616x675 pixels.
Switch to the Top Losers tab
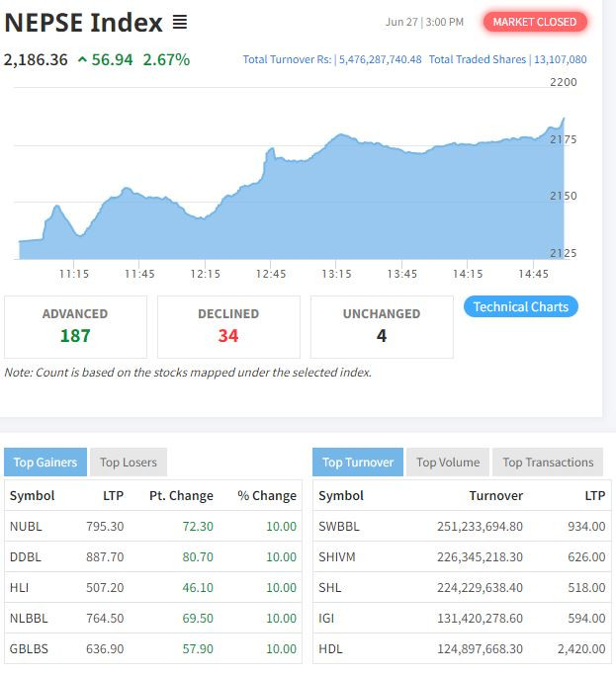tap(129, 463)
